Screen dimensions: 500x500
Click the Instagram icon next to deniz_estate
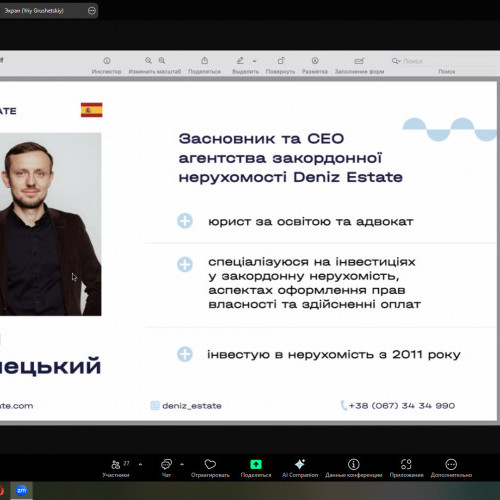coord(155,406)
